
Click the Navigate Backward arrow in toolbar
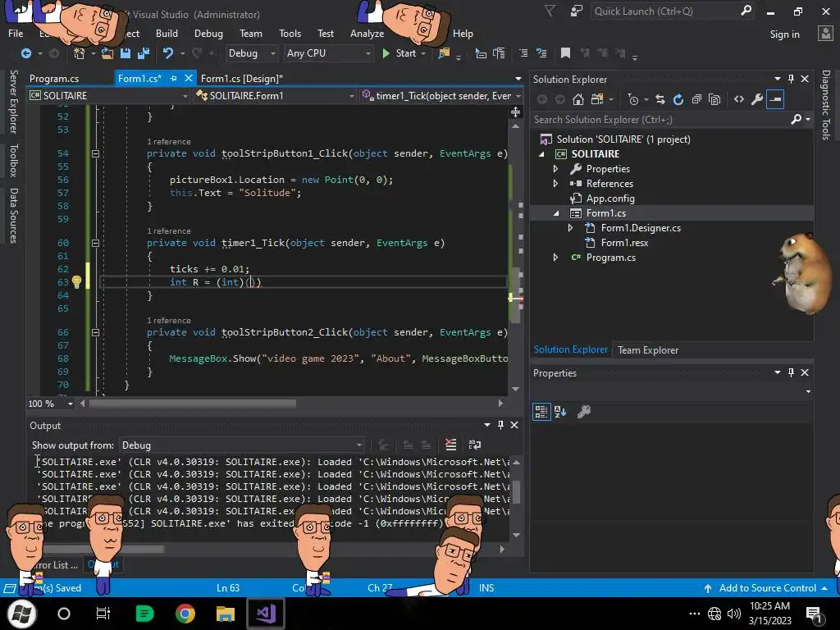coord(25,53)
